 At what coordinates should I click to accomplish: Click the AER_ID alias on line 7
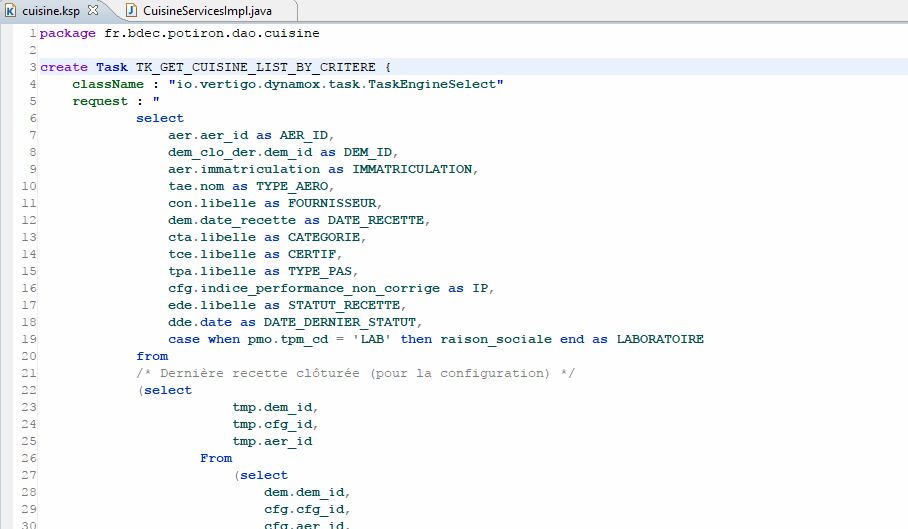(x=304, y=135)
